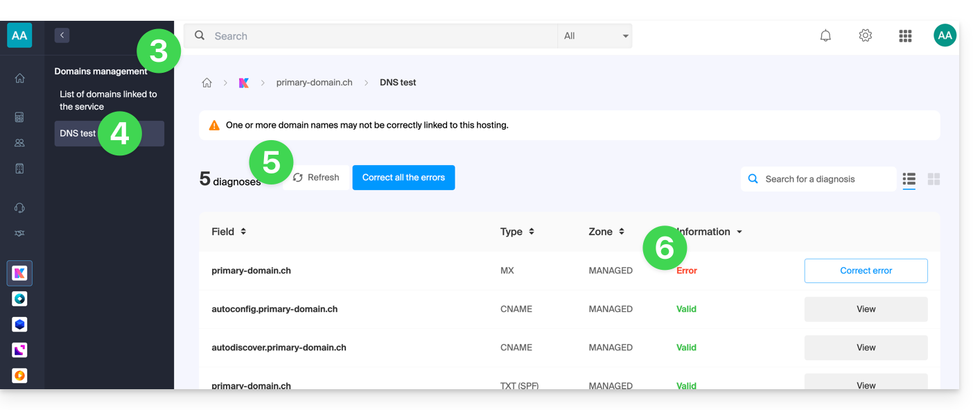The image size is (980, 410).
Task: Click 'Correct error' for MX record
Action: pyautogui.click(x=866, y=271)
